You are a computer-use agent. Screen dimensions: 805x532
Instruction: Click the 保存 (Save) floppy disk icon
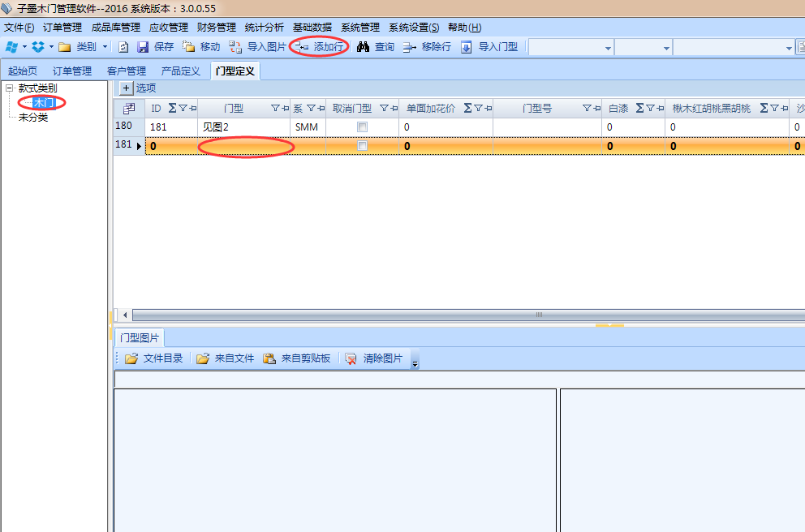[143, 47]
